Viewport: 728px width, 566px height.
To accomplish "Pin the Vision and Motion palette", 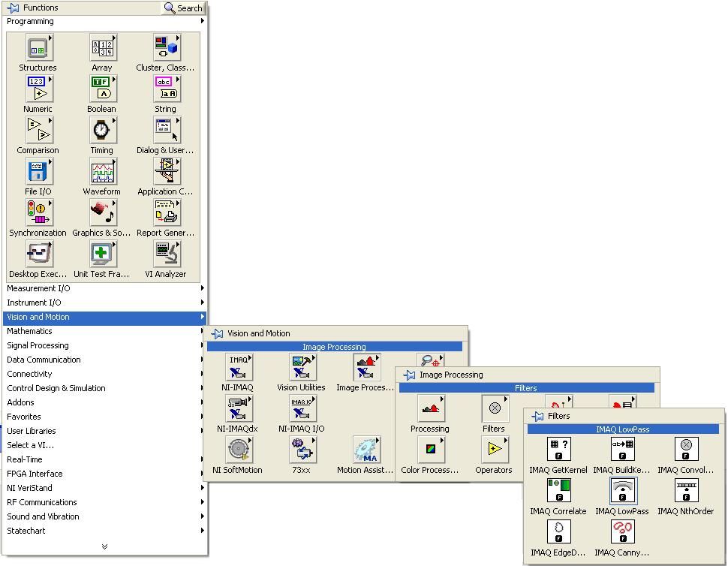I will (x=217, y=333).
